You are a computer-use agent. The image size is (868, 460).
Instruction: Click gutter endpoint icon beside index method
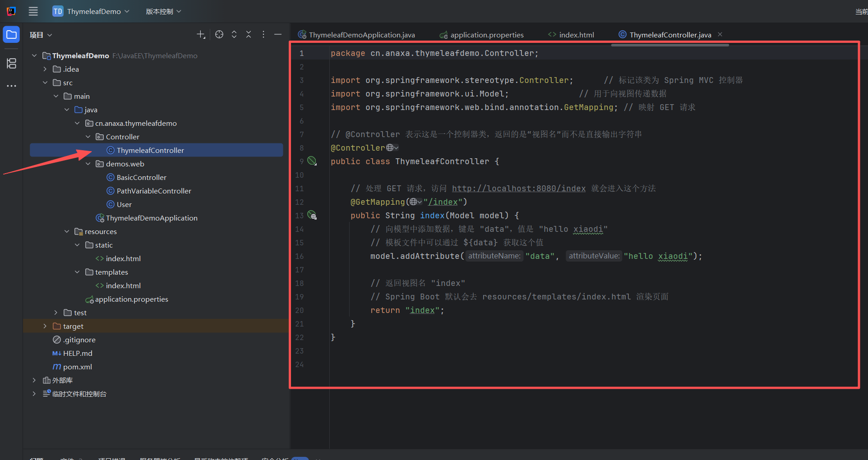(x=312, y=215)
